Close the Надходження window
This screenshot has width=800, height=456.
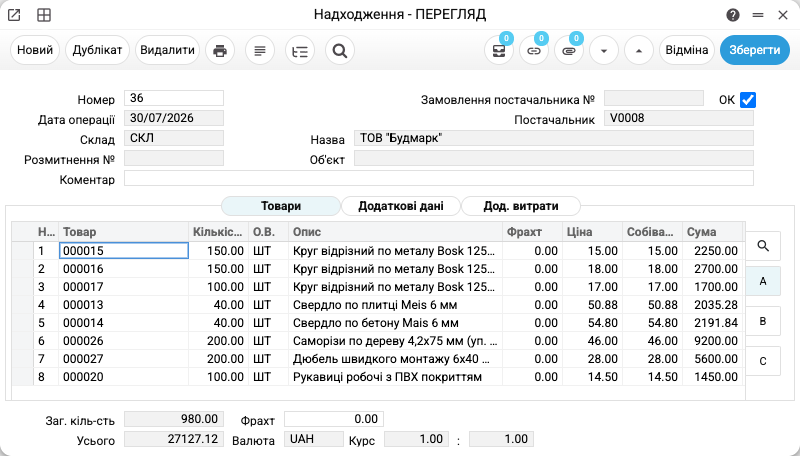point(783,15)
